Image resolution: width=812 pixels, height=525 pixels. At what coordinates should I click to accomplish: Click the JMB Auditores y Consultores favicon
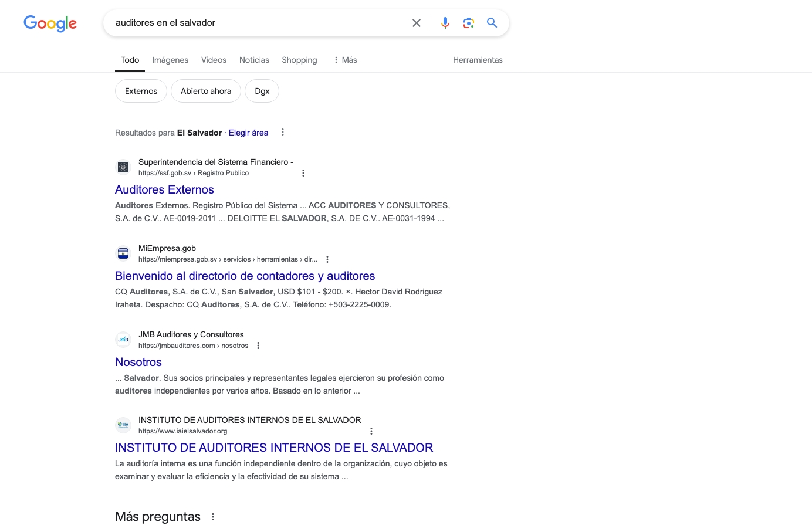123,340
